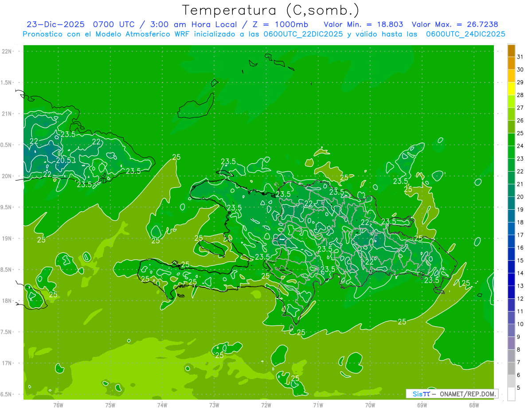
Task: Click the '18' color scale value
Action: (x=520, y=222)
